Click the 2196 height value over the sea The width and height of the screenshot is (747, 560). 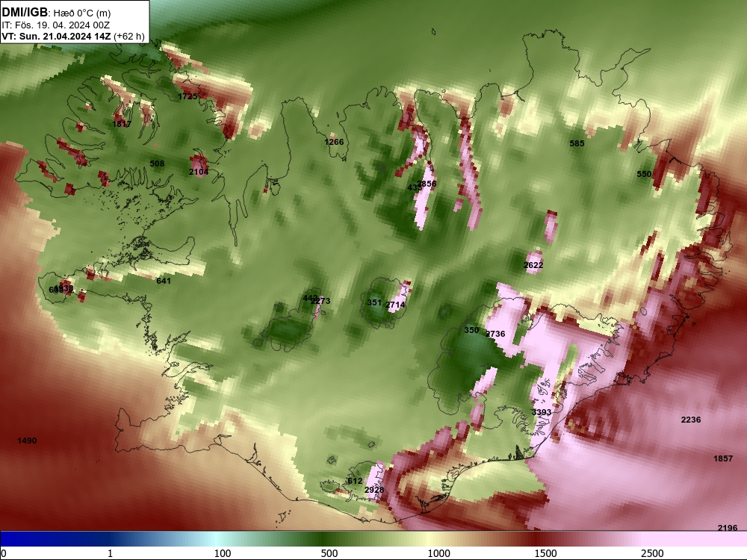coord(728,528)
